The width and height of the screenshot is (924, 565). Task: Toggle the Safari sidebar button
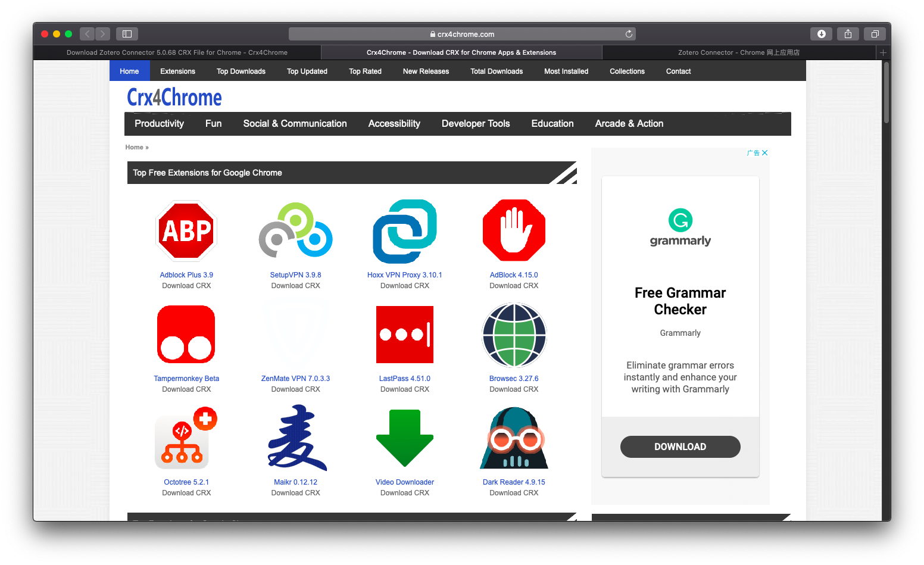click(127, 34)
